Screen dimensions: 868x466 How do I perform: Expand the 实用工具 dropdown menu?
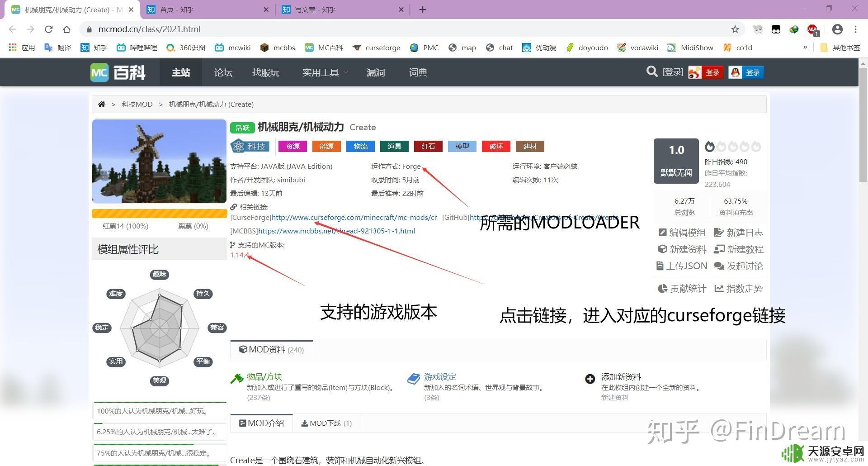pos(325,72)
